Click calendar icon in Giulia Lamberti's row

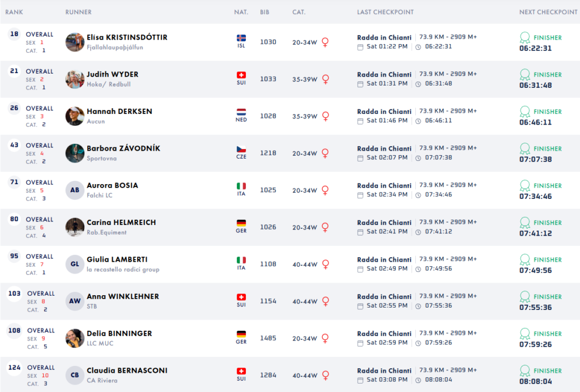point(360,269)
